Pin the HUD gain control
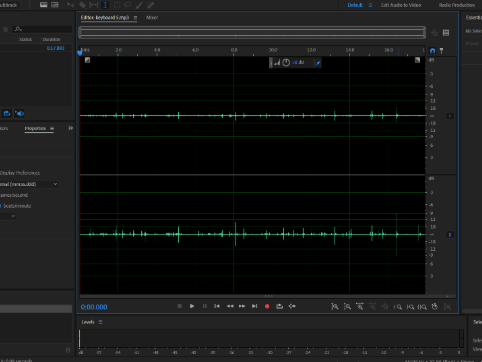Image resolution: width=482 pixels, height=362 pixels. [x=318, y=63]
